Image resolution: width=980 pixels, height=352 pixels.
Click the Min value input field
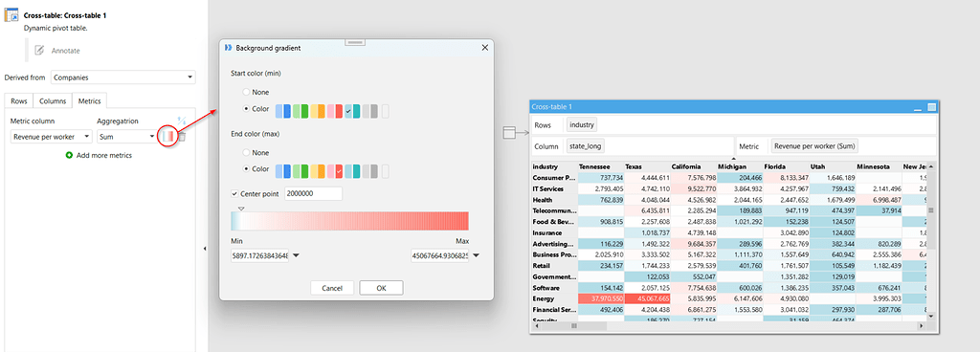[259, 255]
